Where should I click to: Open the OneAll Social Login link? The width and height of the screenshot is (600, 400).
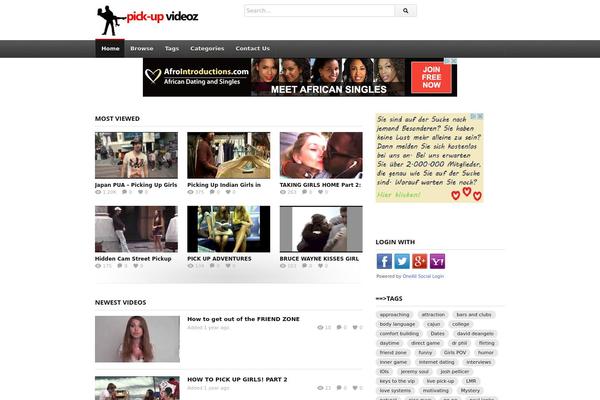pos(423,276)
